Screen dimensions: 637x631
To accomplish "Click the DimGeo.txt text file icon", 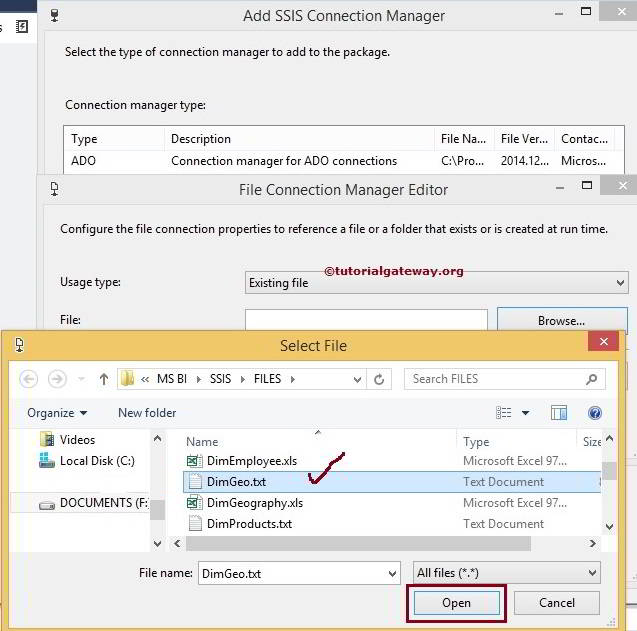I will pos(195,481).
